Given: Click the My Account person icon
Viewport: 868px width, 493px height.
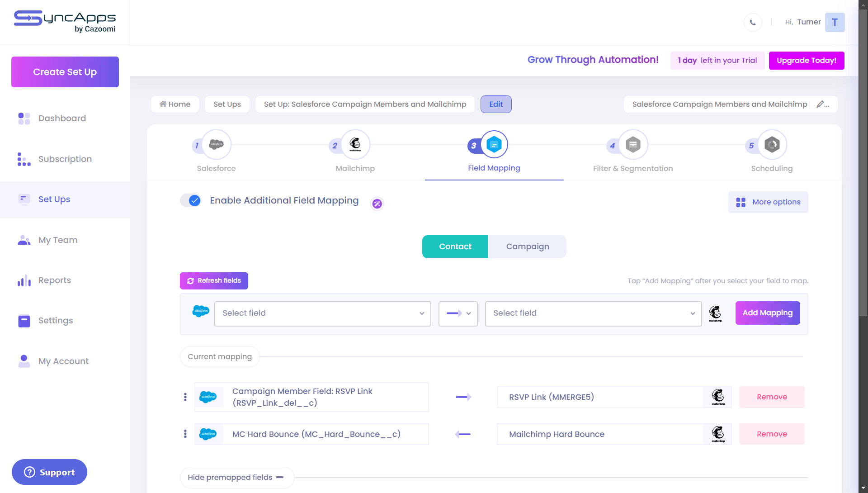Looking at the screenshot, I should click(x=24, y=361).
